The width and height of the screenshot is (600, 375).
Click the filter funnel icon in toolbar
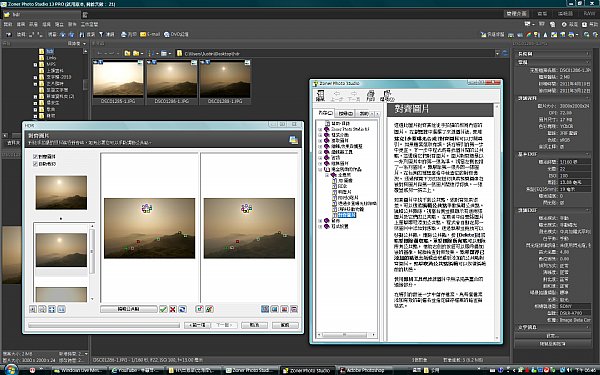point(101,34)
